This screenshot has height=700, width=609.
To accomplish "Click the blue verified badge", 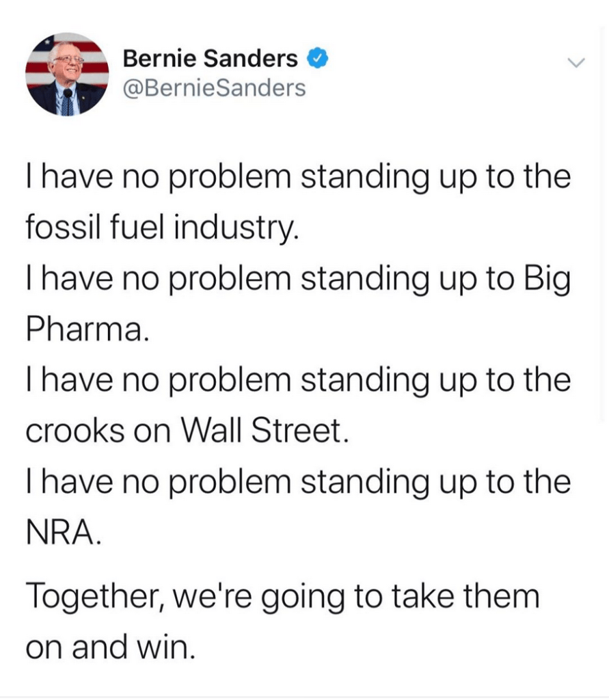I will 314,59.
